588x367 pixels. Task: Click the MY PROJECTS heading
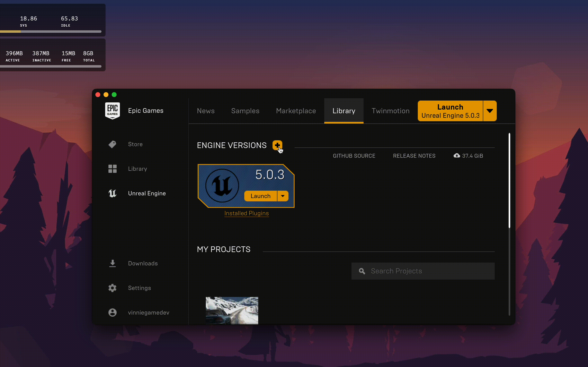224,249
